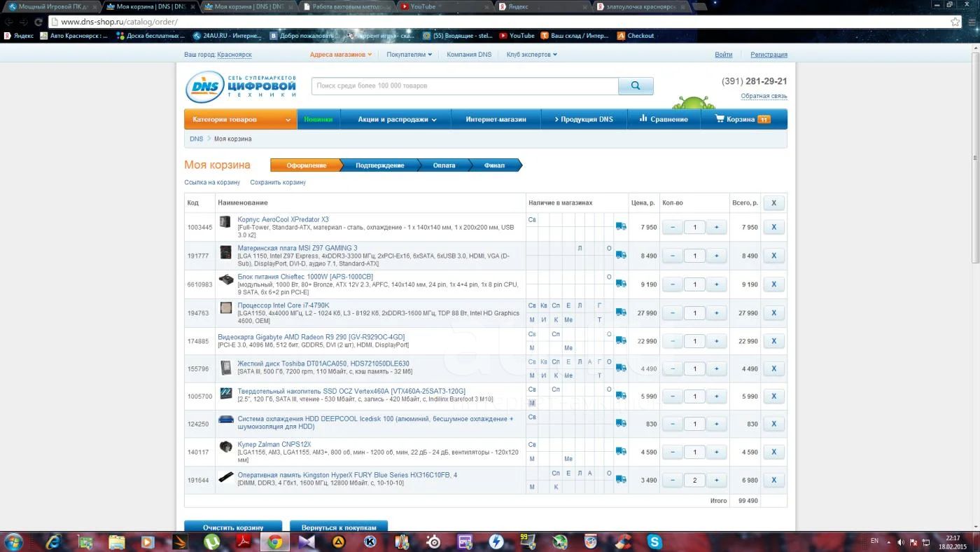Image resolution: width=980 pixels, height=552 pixels.
Task: Expand Адреса магазинов dropdown
Action: (x=341, y=54)
